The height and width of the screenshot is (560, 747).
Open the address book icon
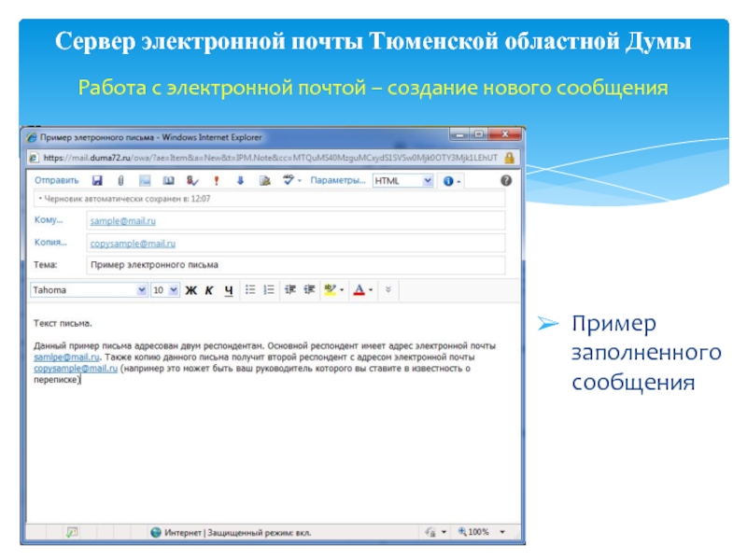[169, 181]
